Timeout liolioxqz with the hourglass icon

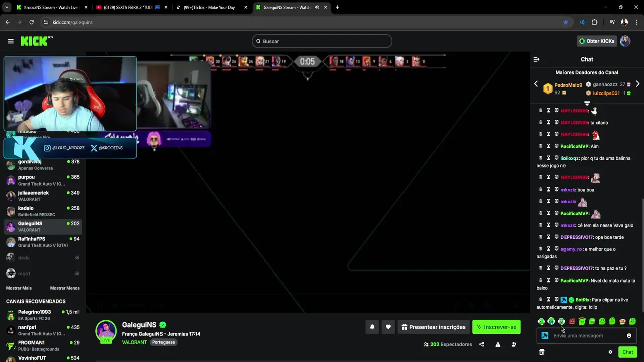coord(549,158)
